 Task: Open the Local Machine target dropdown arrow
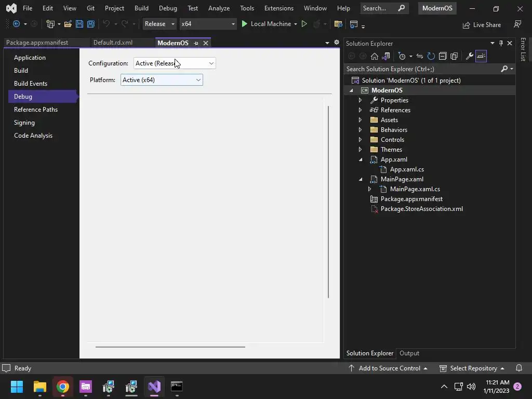point(296,24)
